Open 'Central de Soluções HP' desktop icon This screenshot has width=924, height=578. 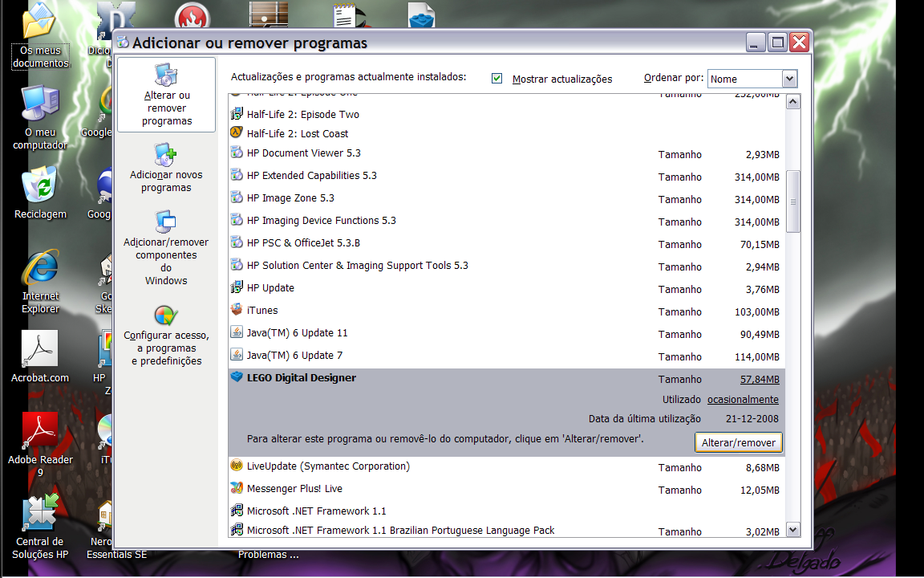[x=40, y=512]
